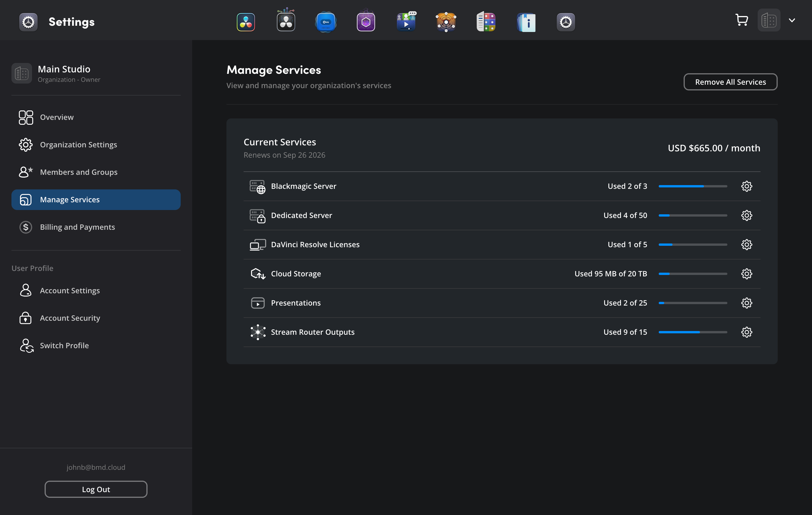The height and width of the screenshot is (515, 812).
Task: Click the Dedicated Server lock icon
Action: pyautogui.click(x=258, y=216)
